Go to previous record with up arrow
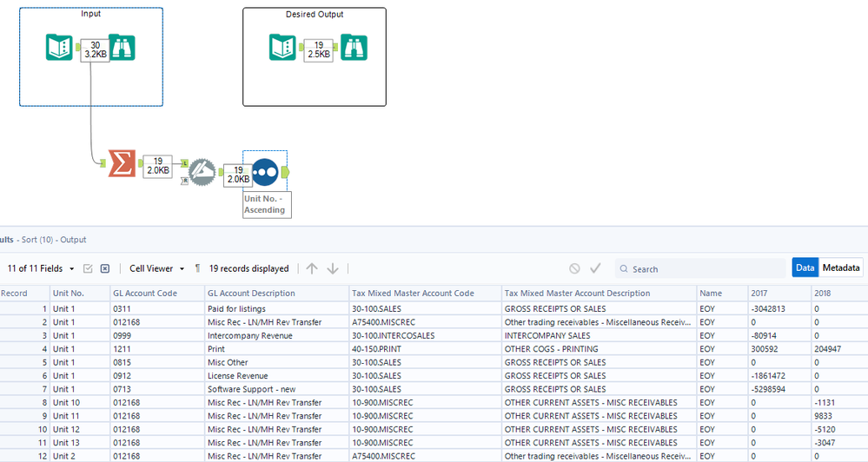The image size is (868, 462). 312,268
